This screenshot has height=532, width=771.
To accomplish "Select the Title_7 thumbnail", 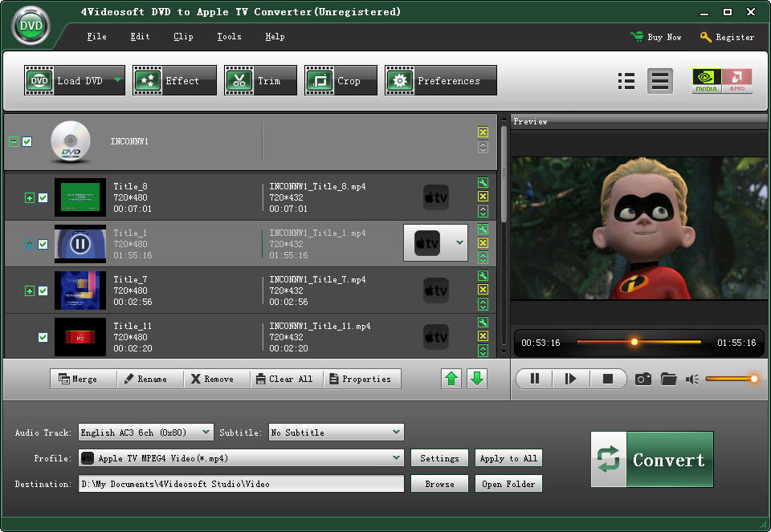I will (80, 290).
